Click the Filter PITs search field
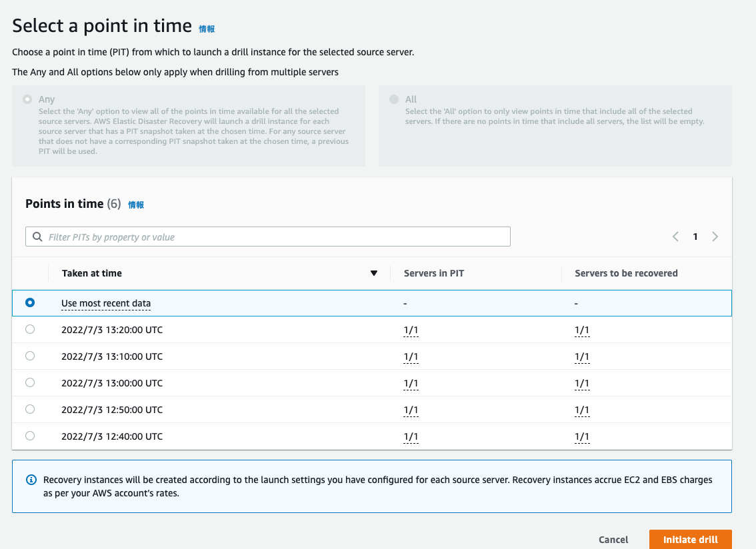This screenshot has width=756, height=549. pos(267,237)
